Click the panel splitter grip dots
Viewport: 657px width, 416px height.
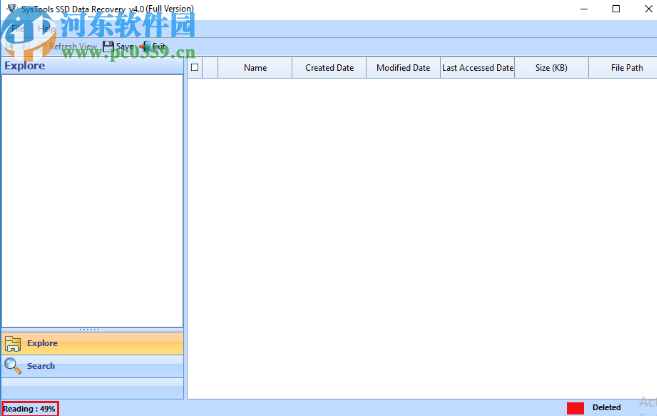90,330
